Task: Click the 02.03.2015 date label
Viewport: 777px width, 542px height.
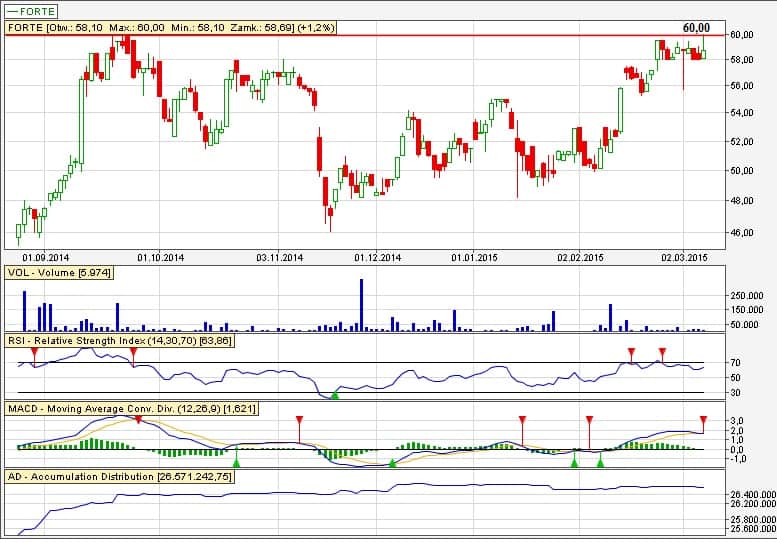Action: [x=685, y=257]
